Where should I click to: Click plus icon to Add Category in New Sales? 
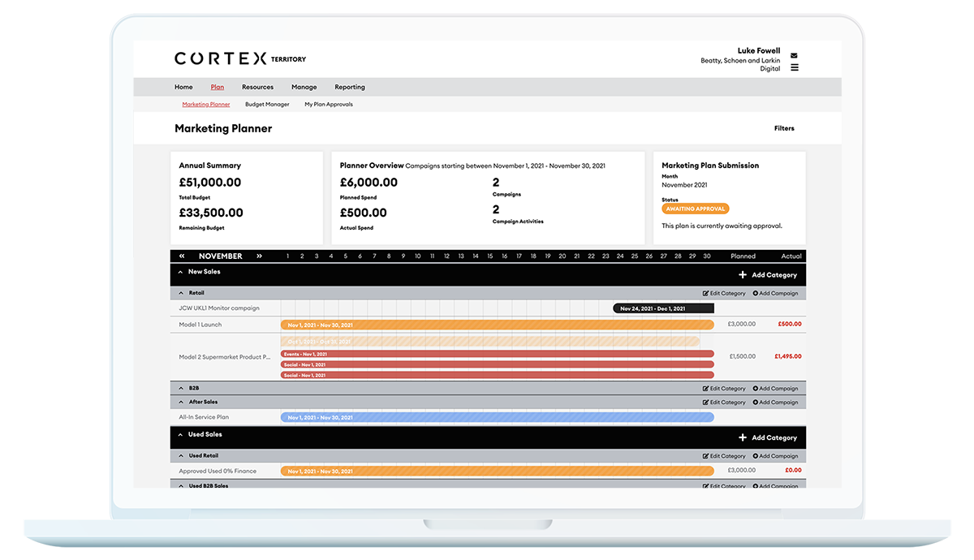[742, 275]
